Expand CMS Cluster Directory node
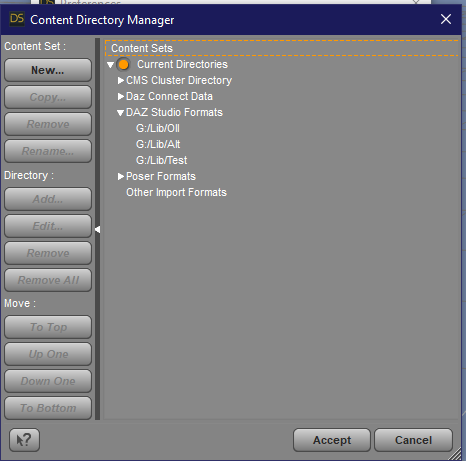 point(121,80)
